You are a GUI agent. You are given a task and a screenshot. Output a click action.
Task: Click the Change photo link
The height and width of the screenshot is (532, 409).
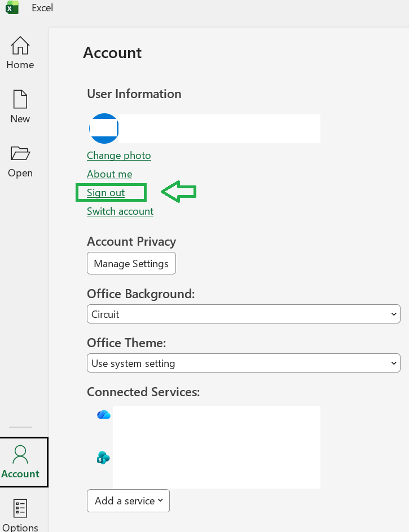point(119,156)
